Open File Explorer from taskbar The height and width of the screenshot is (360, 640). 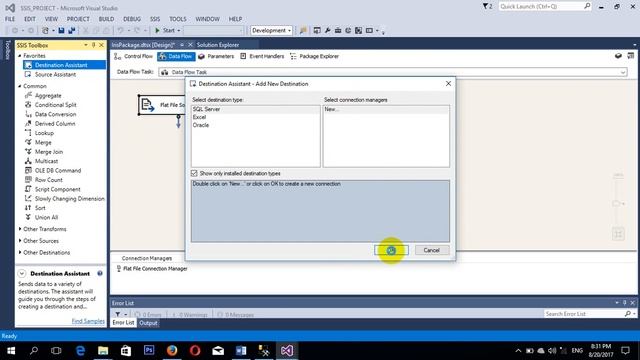103,351
